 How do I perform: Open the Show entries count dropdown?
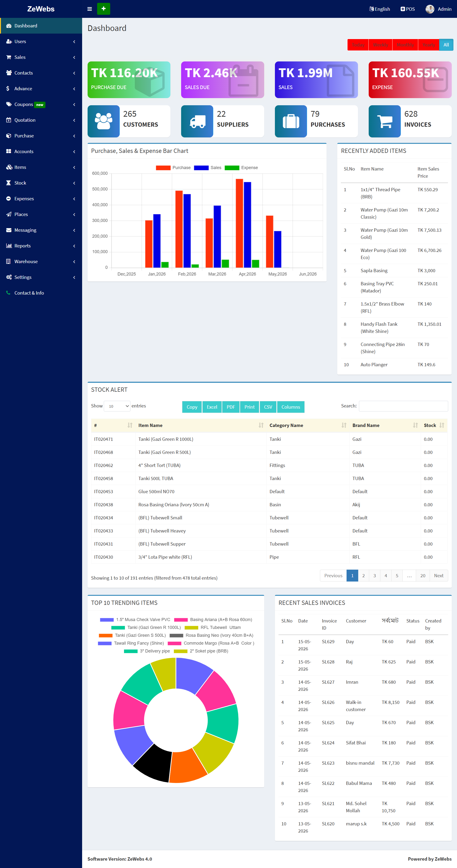[x=117, y=406]
